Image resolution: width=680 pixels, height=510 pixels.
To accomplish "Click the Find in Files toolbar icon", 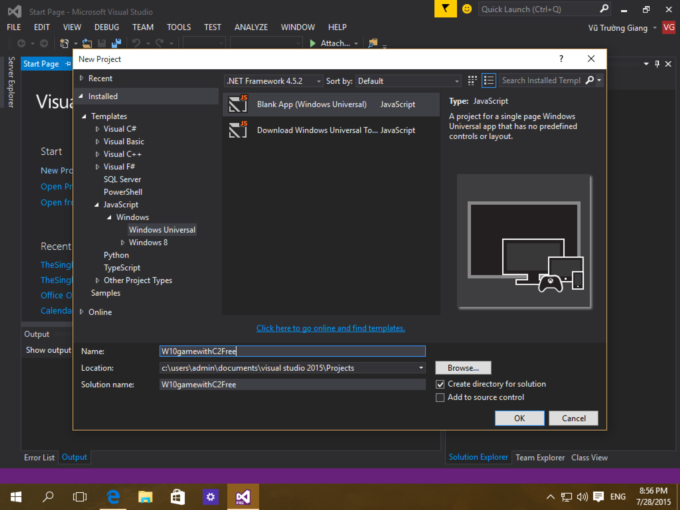I will coord(373,43).
